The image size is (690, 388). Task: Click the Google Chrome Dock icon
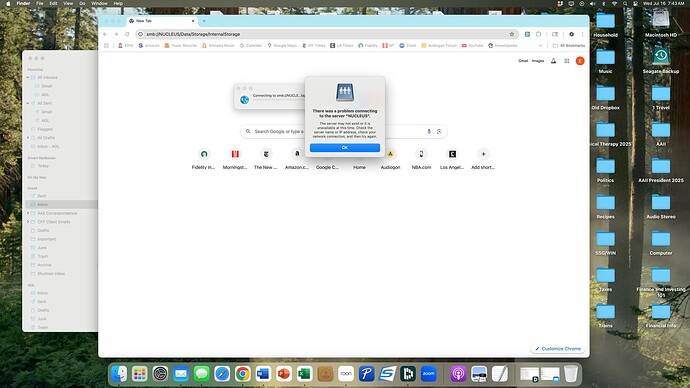(x=242, y=374)
